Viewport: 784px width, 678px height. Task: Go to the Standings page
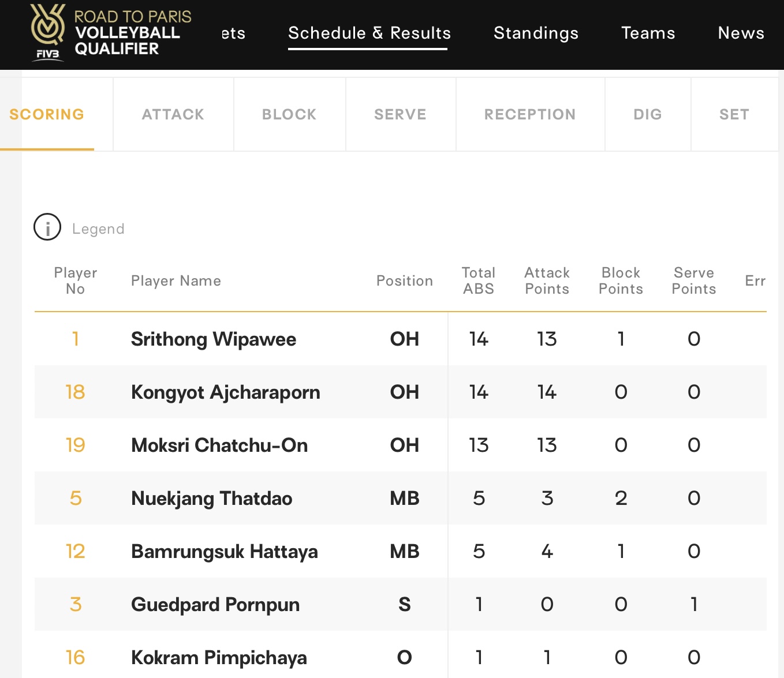pos(536,33)
